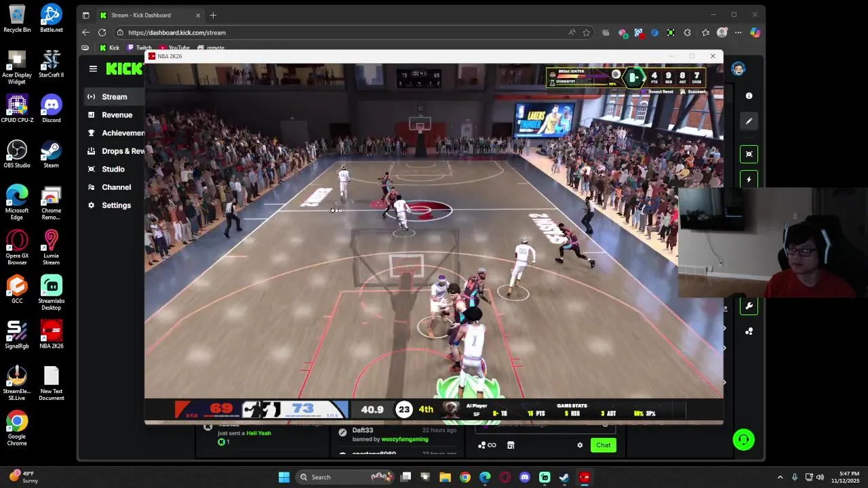Click the Hell Yeah gift text
The width and height of the screenshot is (868, 488).
pyautogui.click(x=258, y=433)
